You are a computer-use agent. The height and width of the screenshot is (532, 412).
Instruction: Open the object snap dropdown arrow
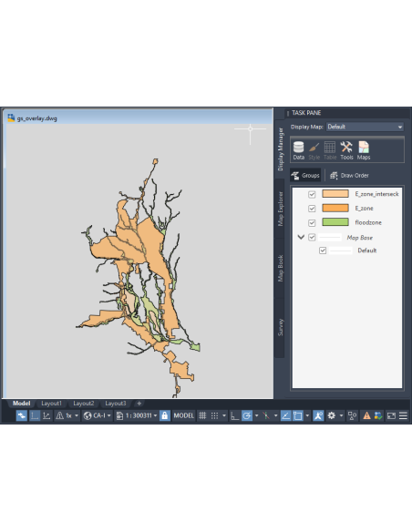click(307, 415)
